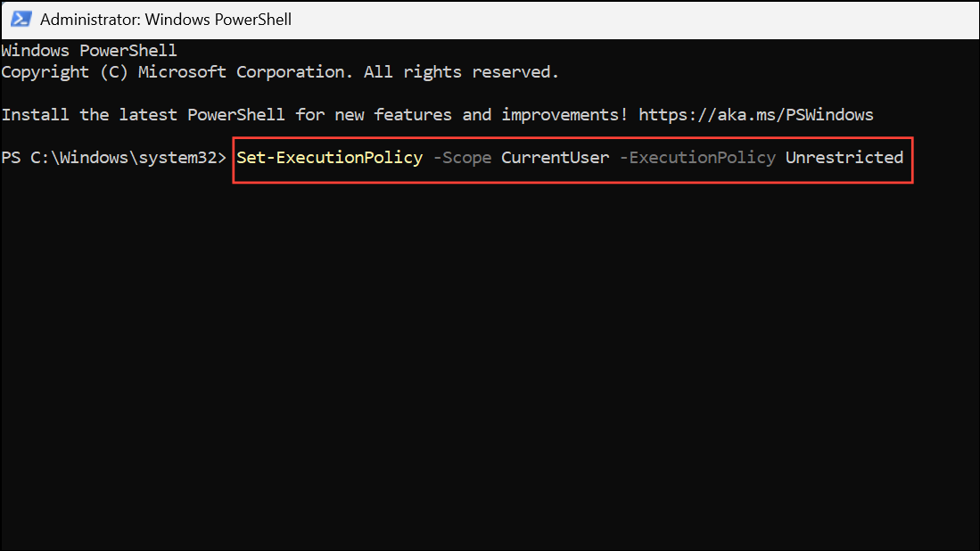The height and width of the screenshot is (551, 980).
Task: Click the PowerShell icon in title bar
Action: [21, 20]
